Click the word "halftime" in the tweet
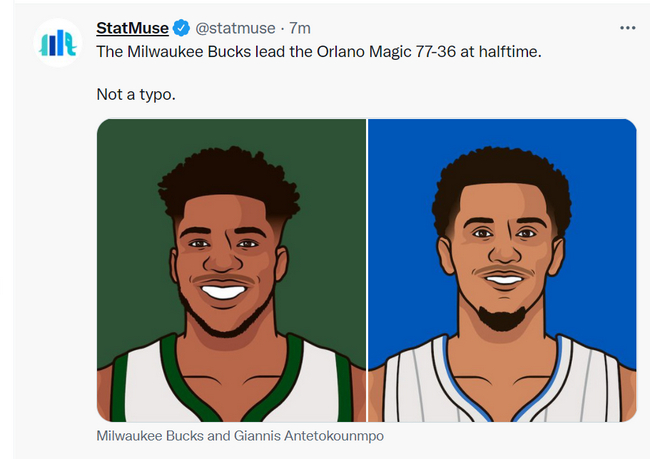Screen dimensions: 650x459 pos(505,51)
